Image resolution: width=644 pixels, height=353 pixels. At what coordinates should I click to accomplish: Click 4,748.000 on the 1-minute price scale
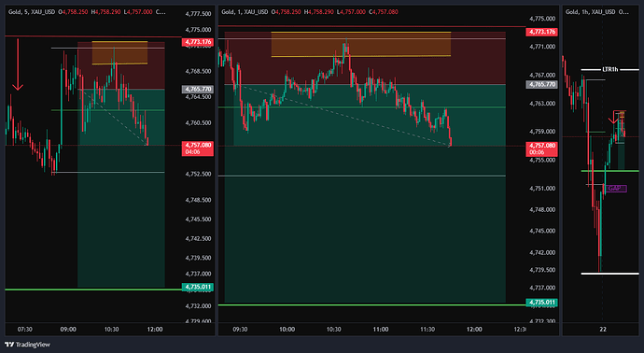point(542,209)
